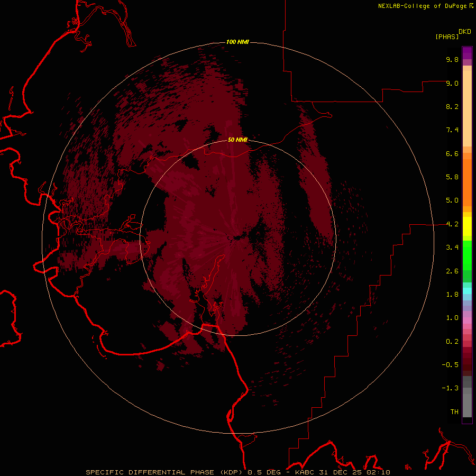This screenshot has height=476, width=476.
Task: Click the pink segment of the color bar
Action: point(467,321)
